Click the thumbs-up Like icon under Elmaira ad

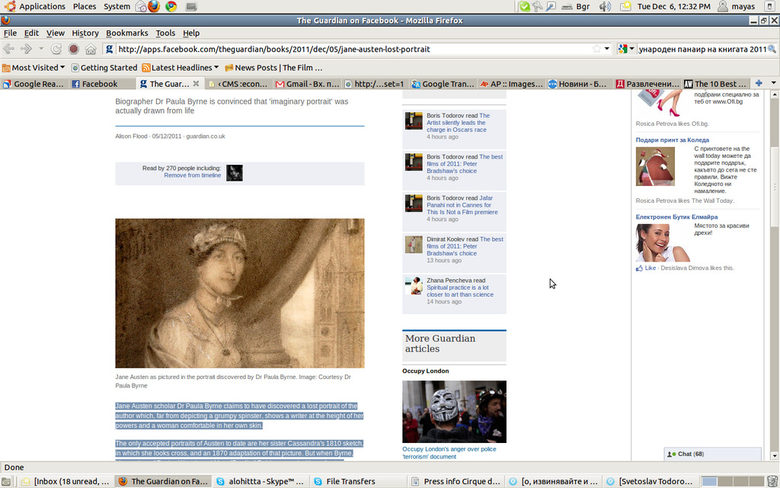pos(639,268)
